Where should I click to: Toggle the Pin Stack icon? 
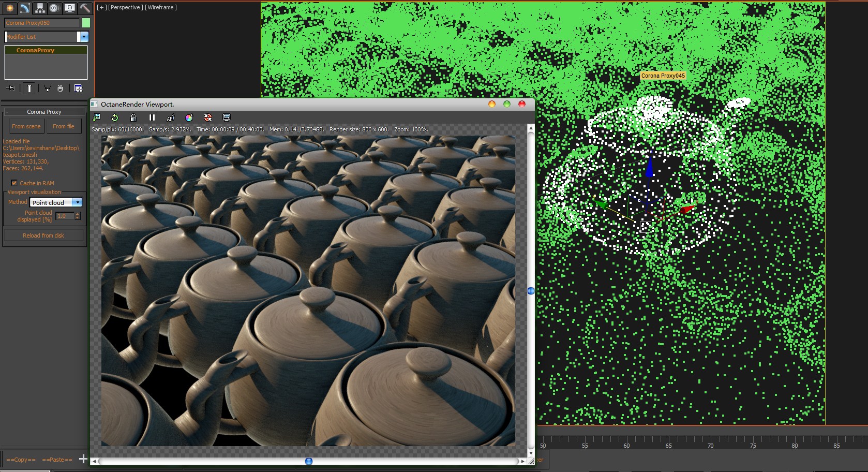[x=11, y=89]
